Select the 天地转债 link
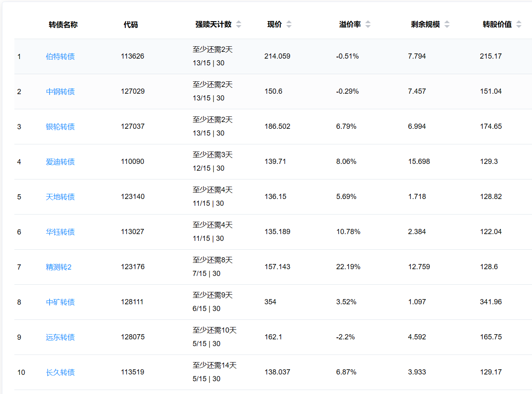This screenshot has width=532, height=394. [x=60, y=197]
